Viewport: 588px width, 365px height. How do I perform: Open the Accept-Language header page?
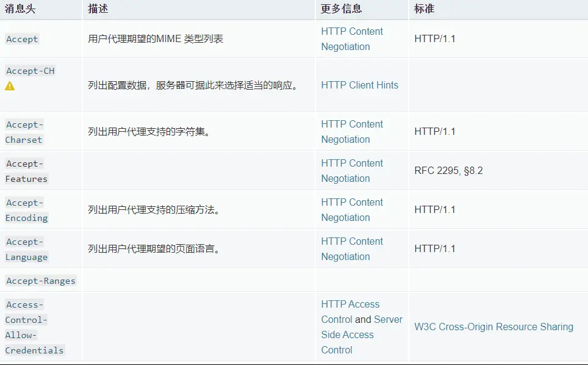click(26, 249)
